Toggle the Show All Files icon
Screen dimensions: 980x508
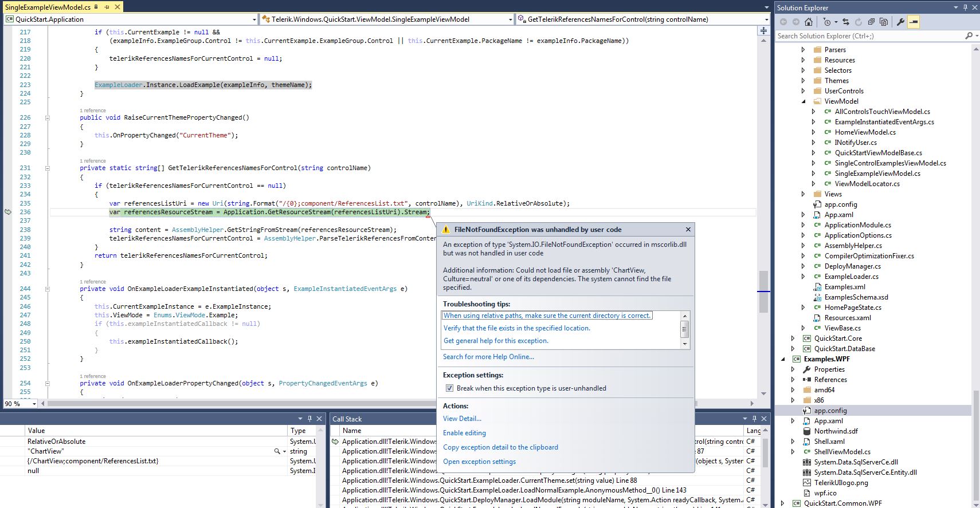884,22
